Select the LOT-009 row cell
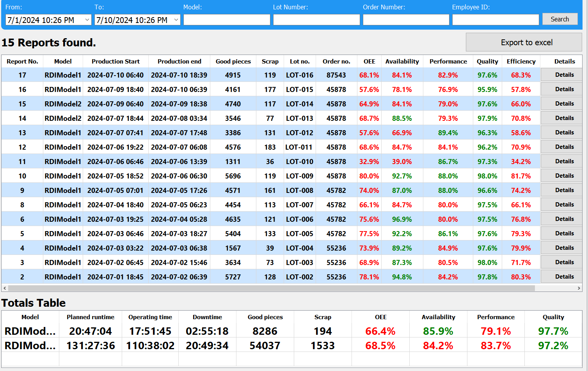This screenshot has width=588, height=371. coord(299,176)
